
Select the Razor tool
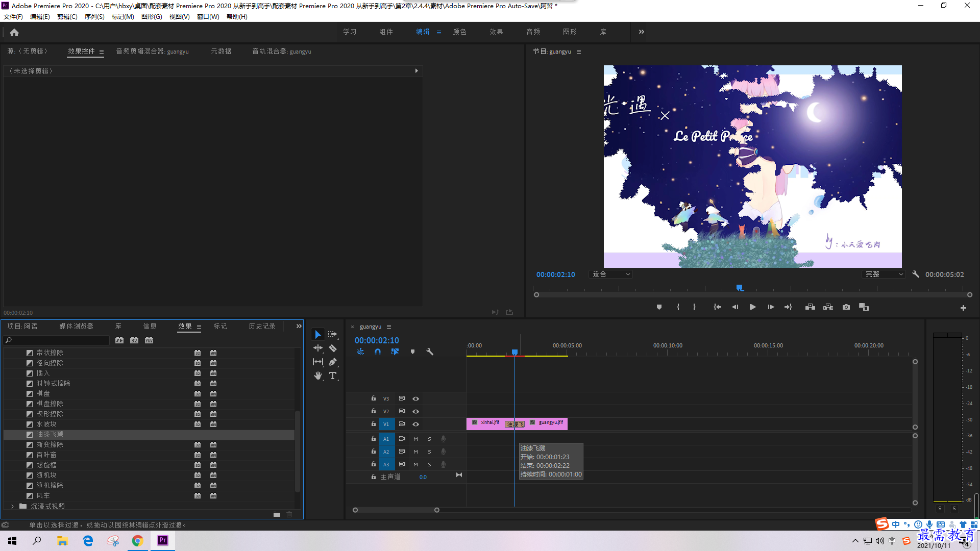pyautogui.click(x=333, y=348)
